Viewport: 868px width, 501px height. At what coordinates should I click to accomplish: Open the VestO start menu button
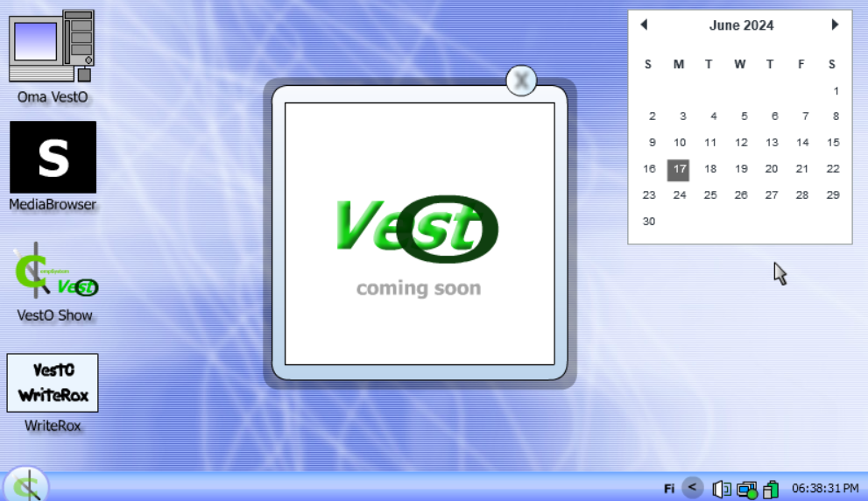click(x=26, y=486)
